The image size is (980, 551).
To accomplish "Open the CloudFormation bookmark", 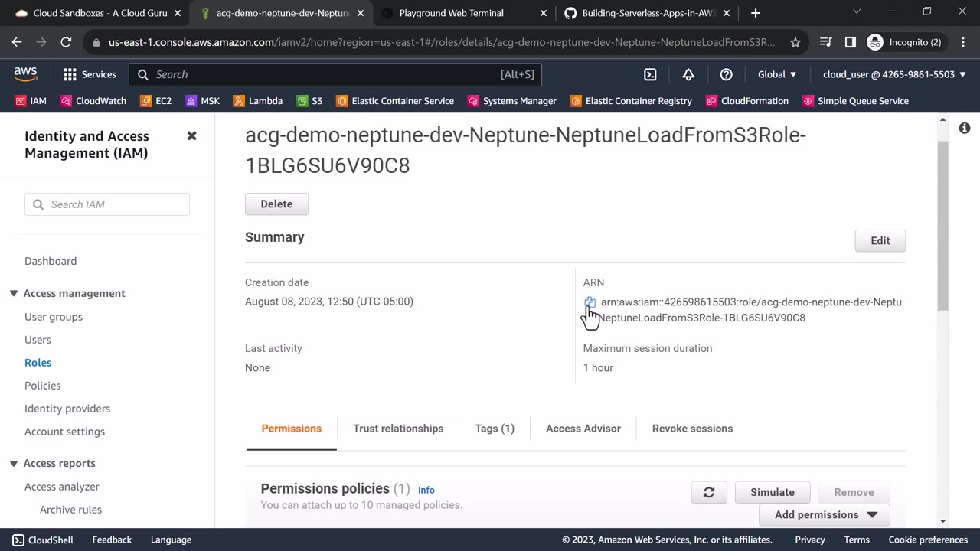I will (746, 101).
